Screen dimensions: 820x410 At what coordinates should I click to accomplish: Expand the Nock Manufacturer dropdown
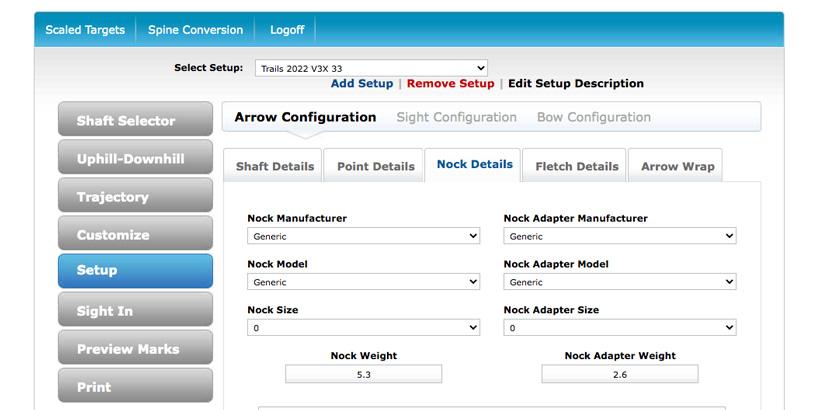click(363, 236)
